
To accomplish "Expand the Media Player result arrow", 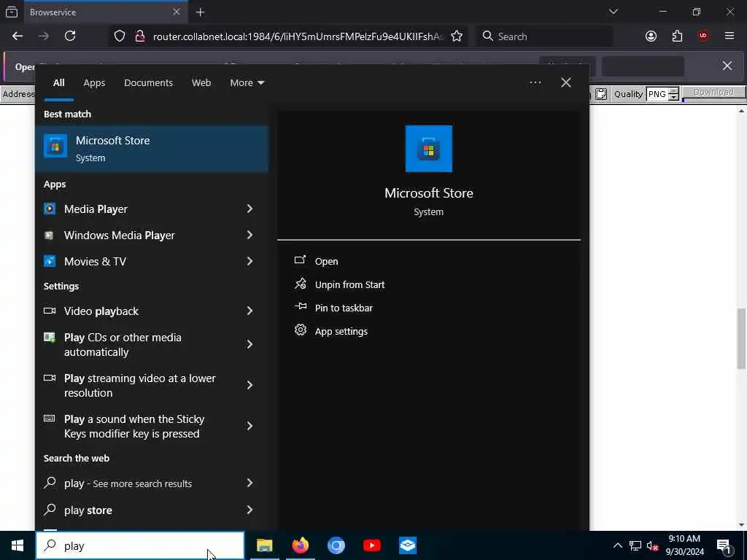I will [249, 209].
